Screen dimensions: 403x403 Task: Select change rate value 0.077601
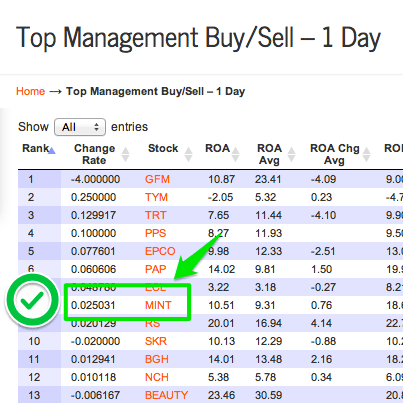point(93,251)
